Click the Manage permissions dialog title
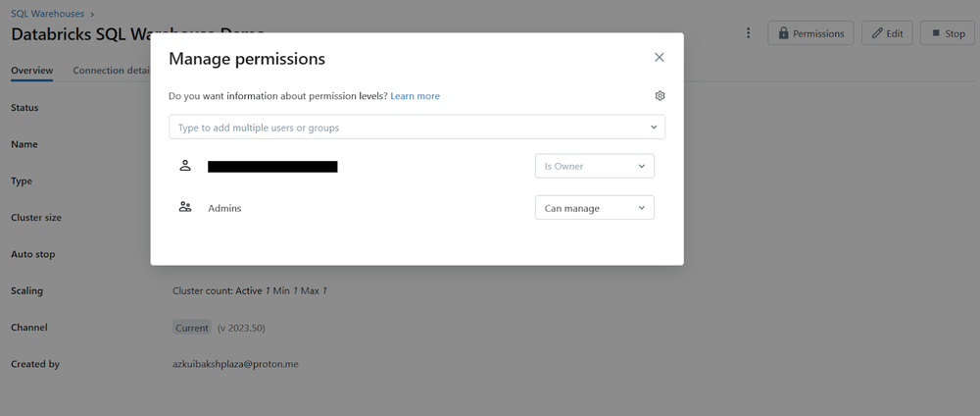 (247, 59)
